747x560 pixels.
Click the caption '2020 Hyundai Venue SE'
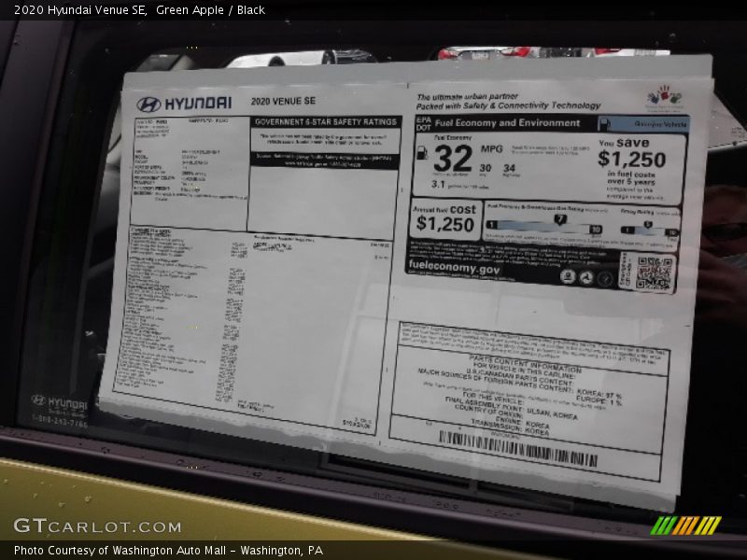(x=80, y=10)
